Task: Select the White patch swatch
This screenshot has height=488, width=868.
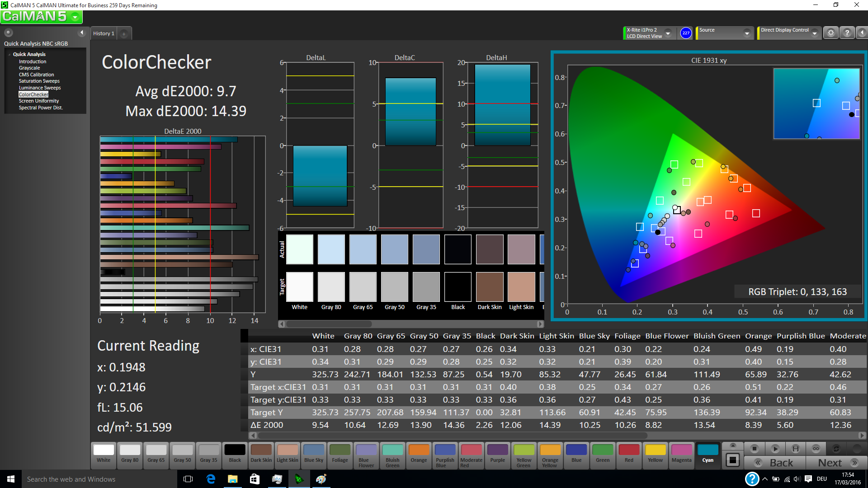Action: 104,455
